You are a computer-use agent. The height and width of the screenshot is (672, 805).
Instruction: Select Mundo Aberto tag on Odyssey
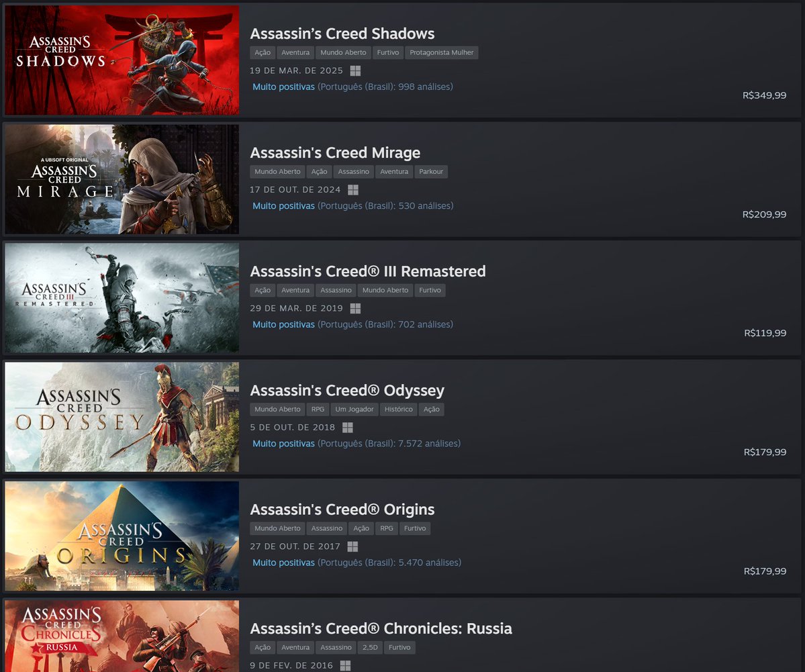(278, 409)
